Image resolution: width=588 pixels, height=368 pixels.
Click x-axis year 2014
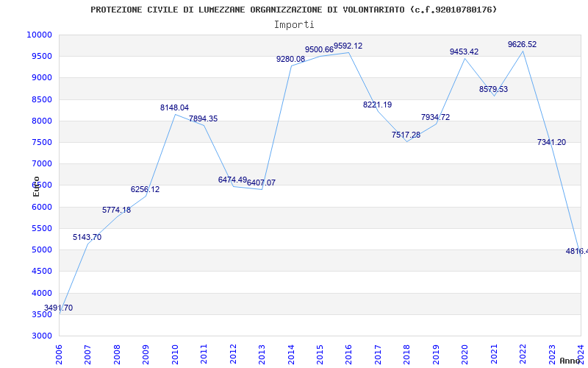[x=291, y=355]
